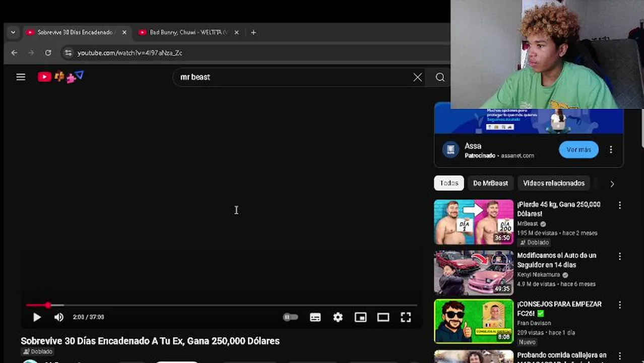644x363 pixels.
Task: Play the paused video
Action: point(37,317)
